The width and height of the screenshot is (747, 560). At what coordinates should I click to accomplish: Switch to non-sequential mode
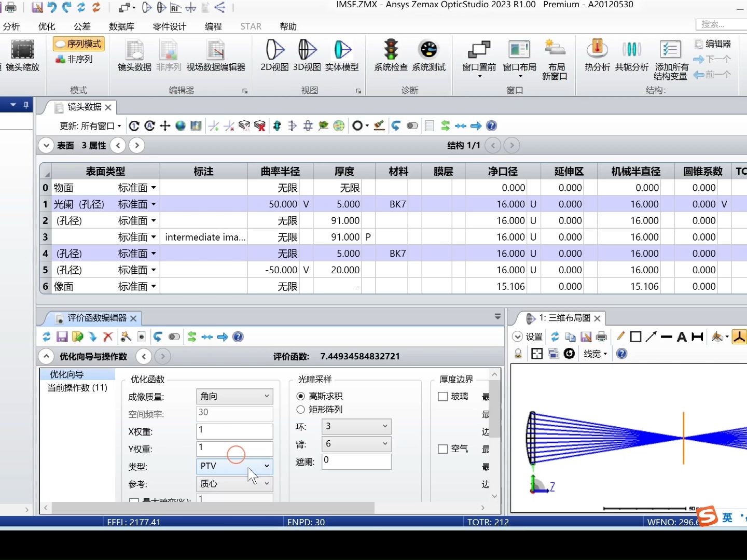pyautogui.click(x=74, y=59)
